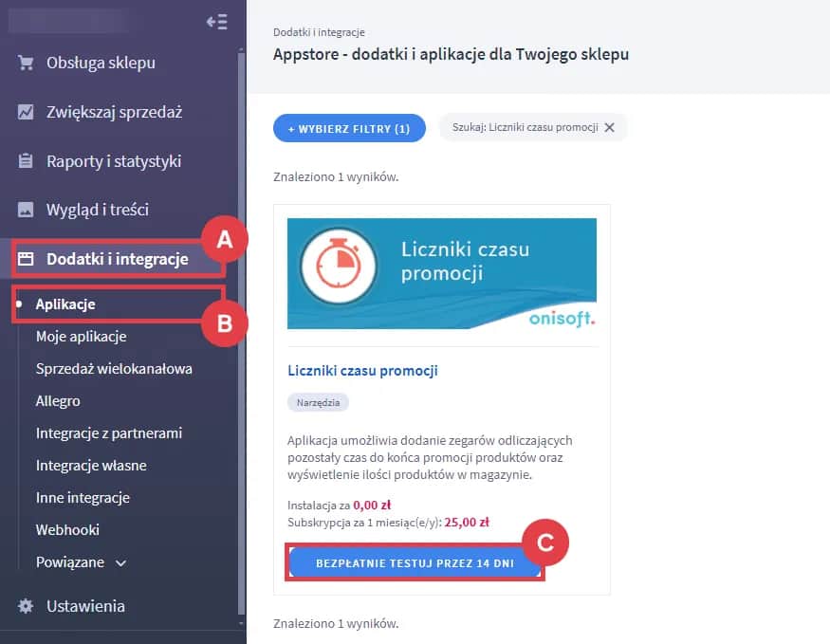Click the Liczniki czasu promocji banner image
This screenshot has width=830, height=644.
point(442,273)
